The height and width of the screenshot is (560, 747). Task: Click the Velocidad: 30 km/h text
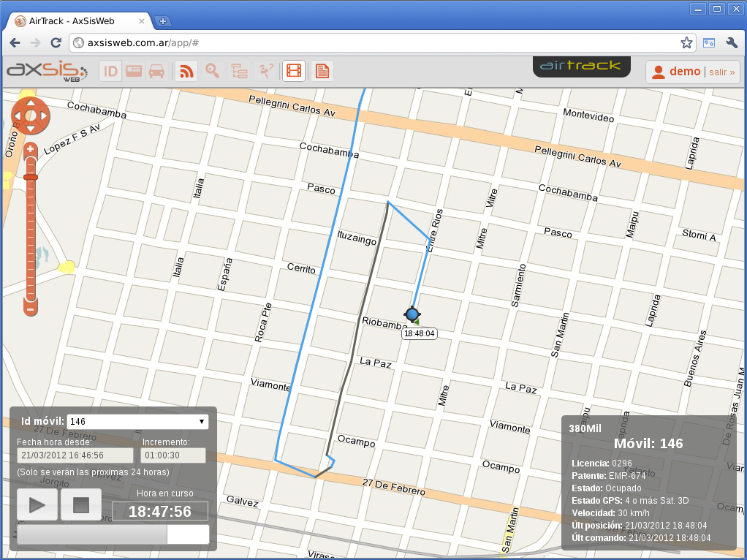coord(610,512)
